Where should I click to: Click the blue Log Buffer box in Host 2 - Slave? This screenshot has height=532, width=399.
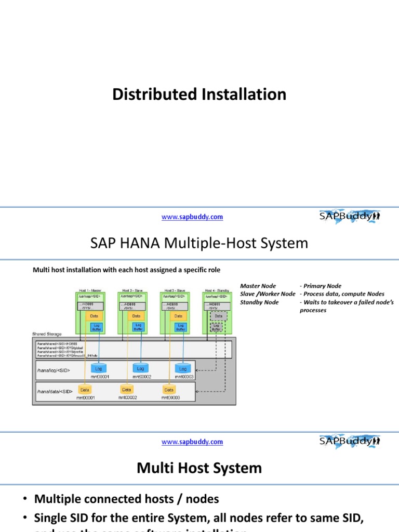click(x=138, y=327)
